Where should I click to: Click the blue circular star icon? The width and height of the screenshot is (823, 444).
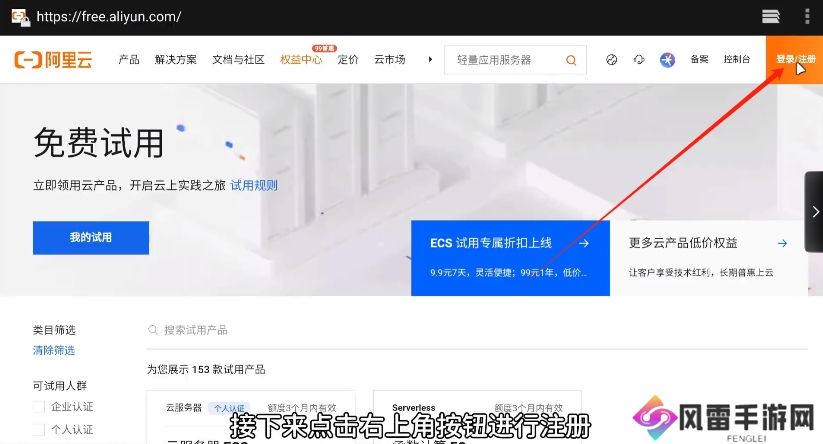click(x=668, y=60)
